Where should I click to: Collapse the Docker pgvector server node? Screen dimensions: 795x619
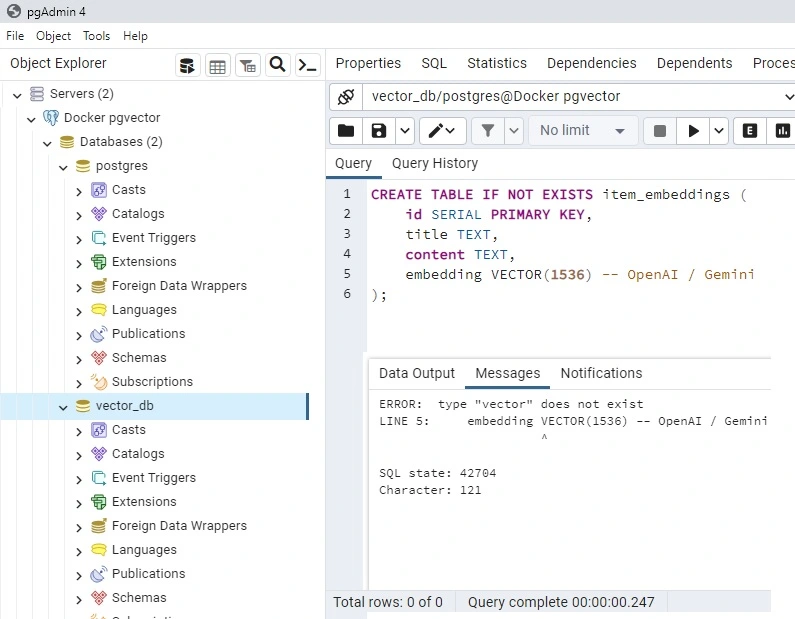click(x=31, y=119)
